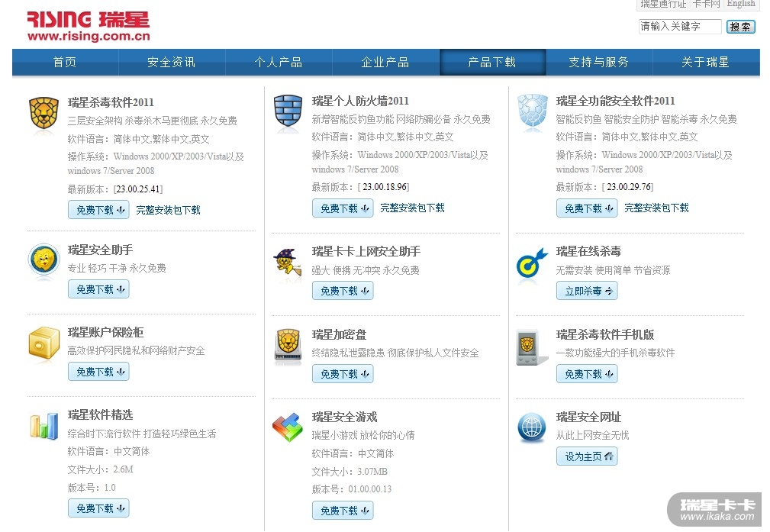Screen dimensions: 770x532
Task: Click version text 23.00.25.41
Action: pos(138,189)
